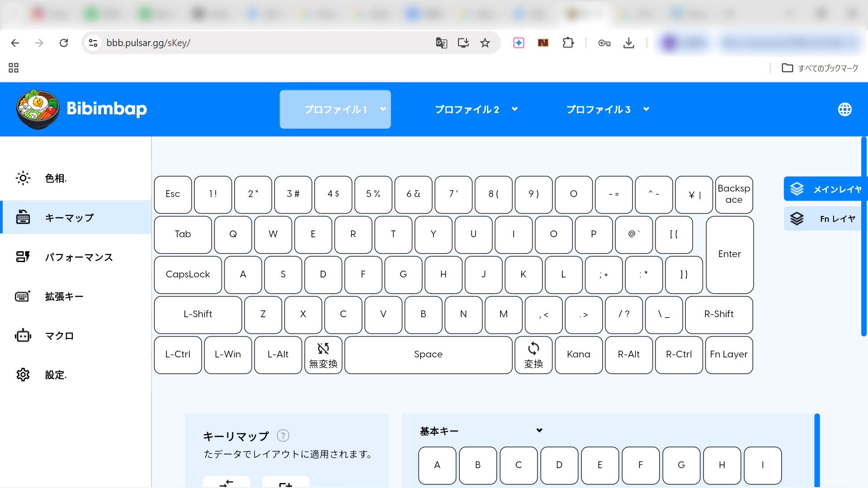Open the 設定 settings gear section
This screenshot has width=868, height=488.
55,375
